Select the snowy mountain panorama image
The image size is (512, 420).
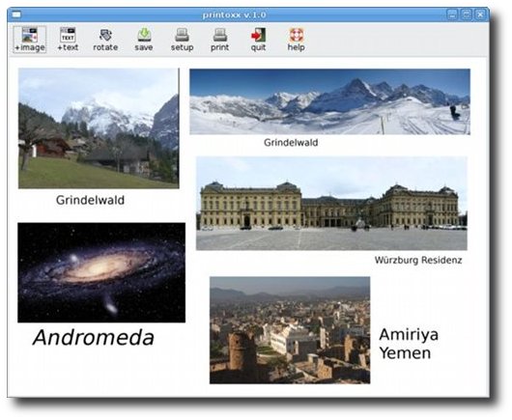329,101
